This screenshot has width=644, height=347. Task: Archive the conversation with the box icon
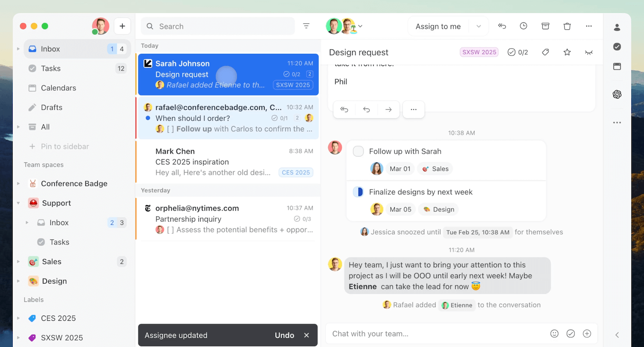point(545,26)
